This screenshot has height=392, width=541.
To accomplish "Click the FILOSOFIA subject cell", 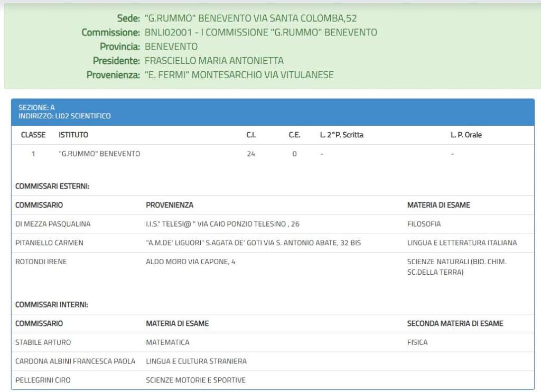I will (x=424, y=224).
